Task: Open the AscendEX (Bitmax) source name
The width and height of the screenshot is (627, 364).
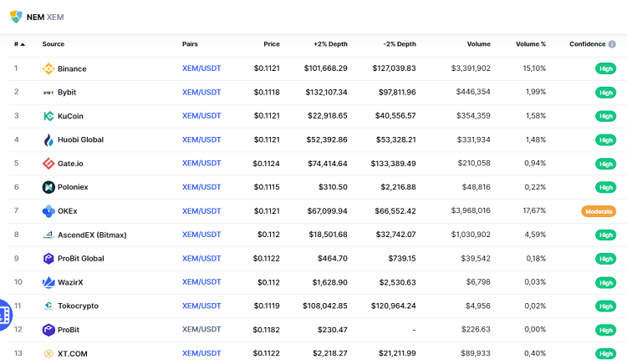Action: 92,235
